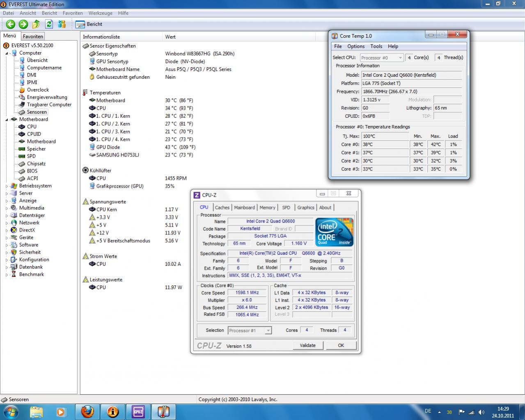Click the CPU-Z taskbar icon

pyautogui.click(x=138, y=412)
